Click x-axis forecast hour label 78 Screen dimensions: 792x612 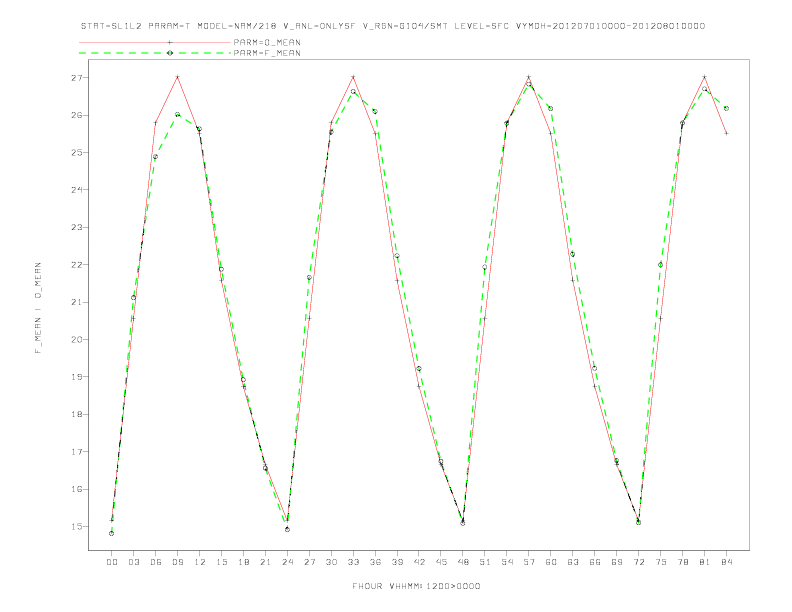pos(682,562)
